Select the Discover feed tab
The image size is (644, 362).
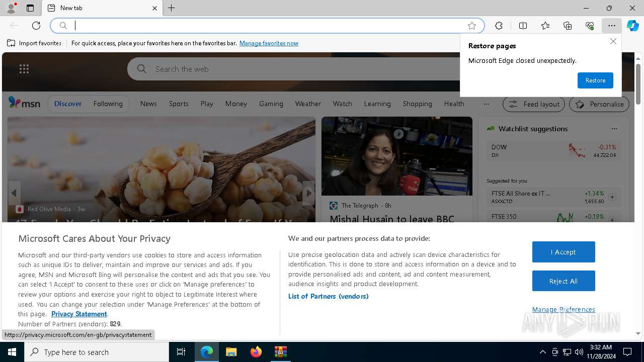click(x=68, y=104)
